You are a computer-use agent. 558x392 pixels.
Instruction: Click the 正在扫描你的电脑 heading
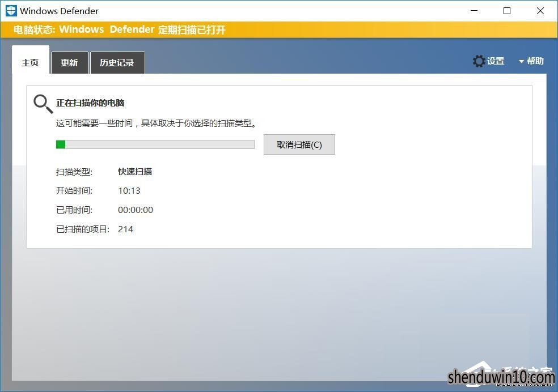[90, 103]
